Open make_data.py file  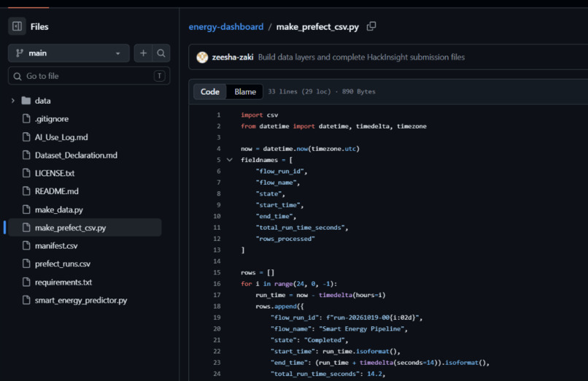pyautogui.click(x=59, y=209)
